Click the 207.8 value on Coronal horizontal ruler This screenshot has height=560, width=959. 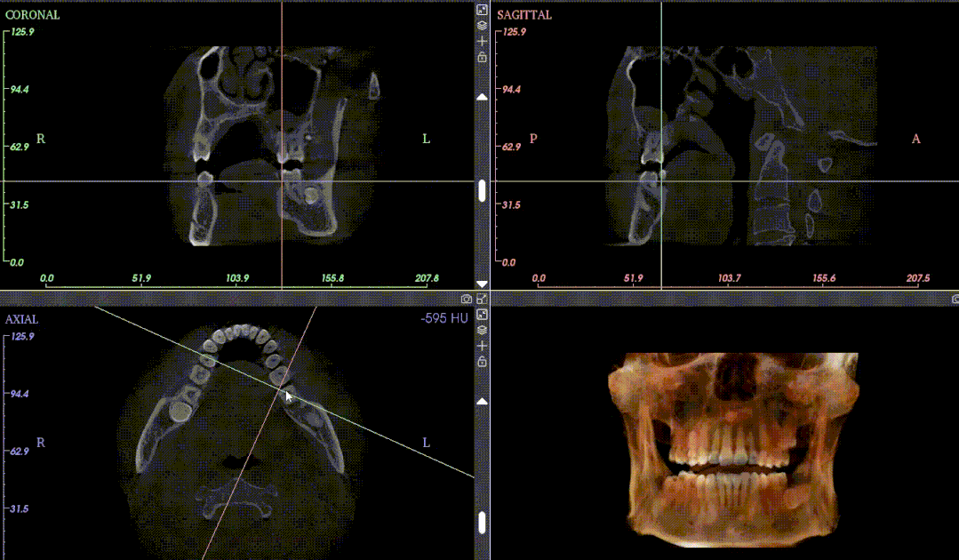pos(427,278)
